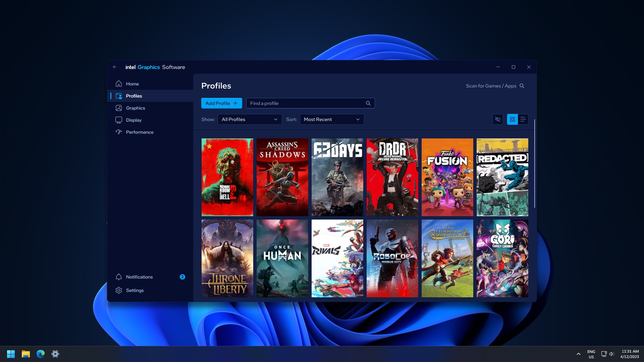Click the Scan for Games / Apps search icon
This screenshot has width=644, height=362.
click(x=522, y=86)
